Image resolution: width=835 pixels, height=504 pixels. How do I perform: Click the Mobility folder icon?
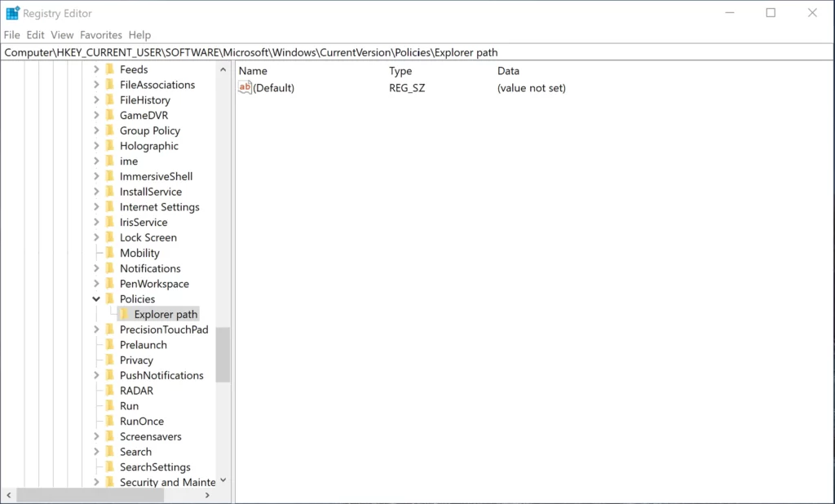coord(111,253)
